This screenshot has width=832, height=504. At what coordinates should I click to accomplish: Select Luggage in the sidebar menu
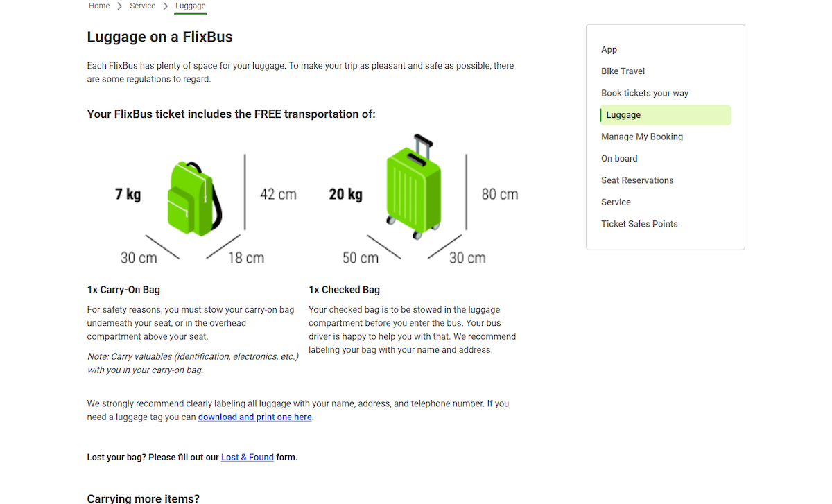623,115
